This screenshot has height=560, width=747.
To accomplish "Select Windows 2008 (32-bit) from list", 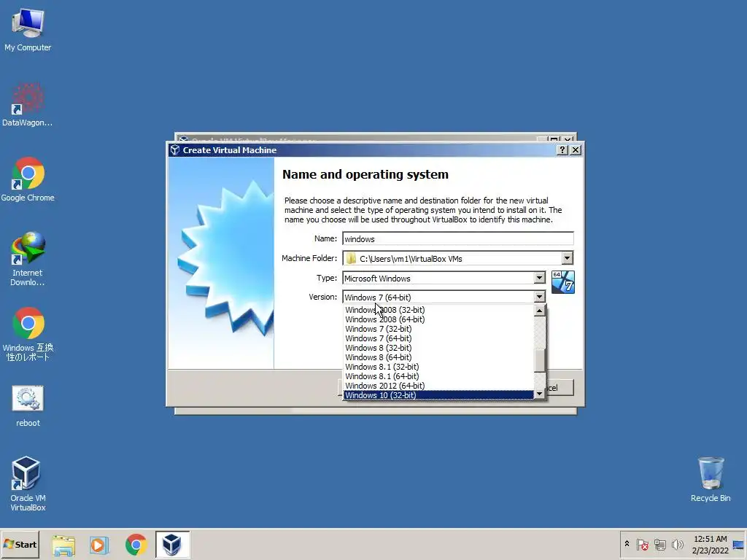I will 438,310.
